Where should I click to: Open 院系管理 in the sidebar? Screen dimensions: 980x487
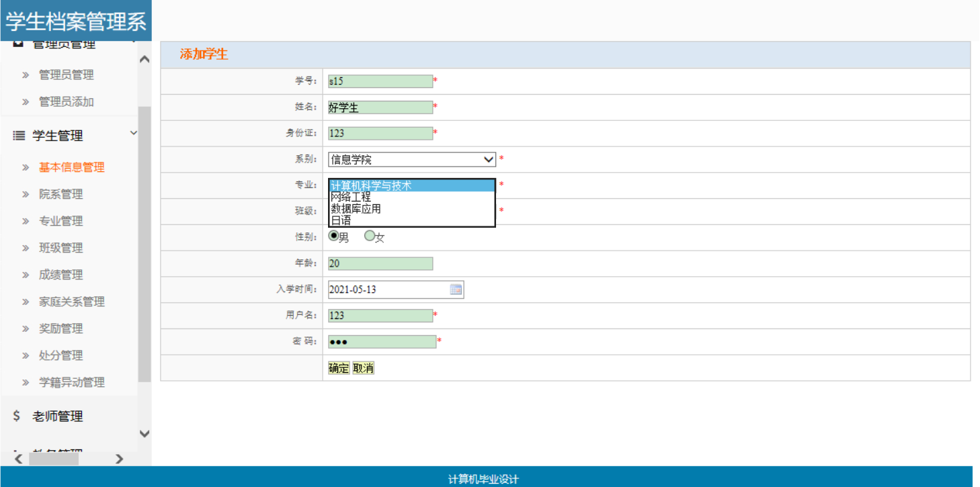[61, 194]
